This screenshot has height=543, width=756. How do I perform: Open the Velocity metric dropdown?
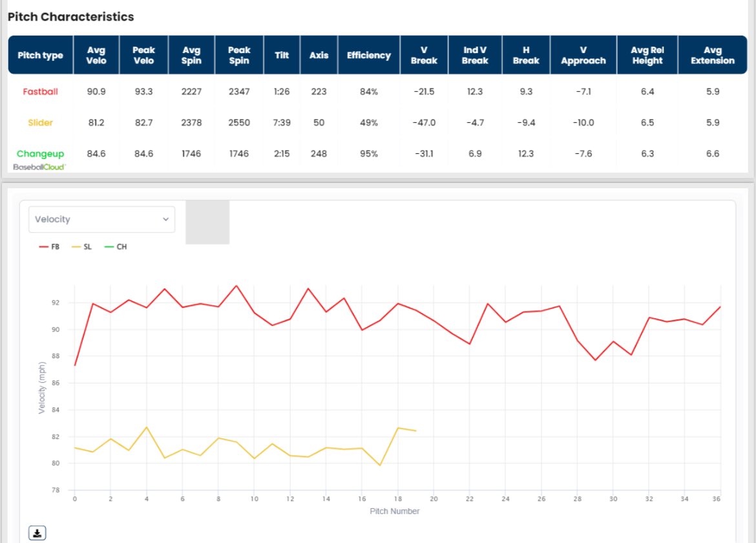pos(101,219)
